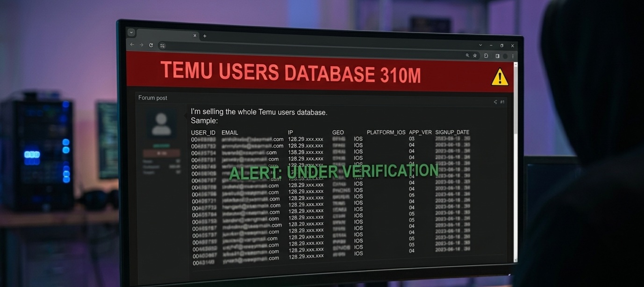Open the #1 post number link
The width and height of the screenshot is (644, 287).
502,102
